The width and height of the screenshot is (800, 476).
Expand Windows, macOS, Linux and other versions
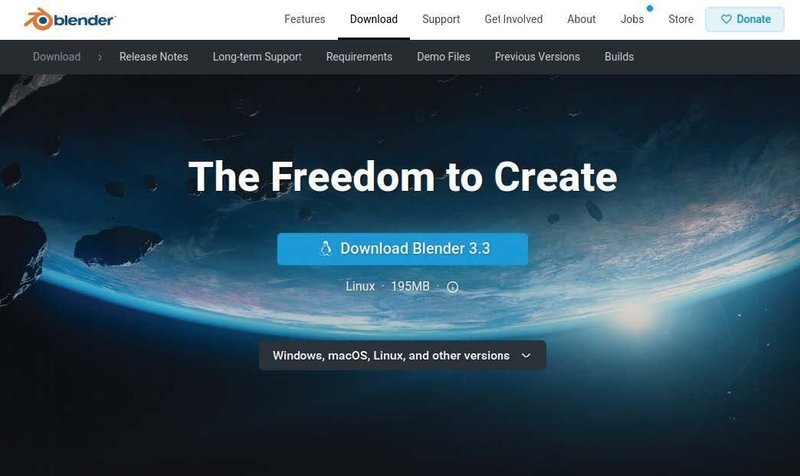point(402,356)
